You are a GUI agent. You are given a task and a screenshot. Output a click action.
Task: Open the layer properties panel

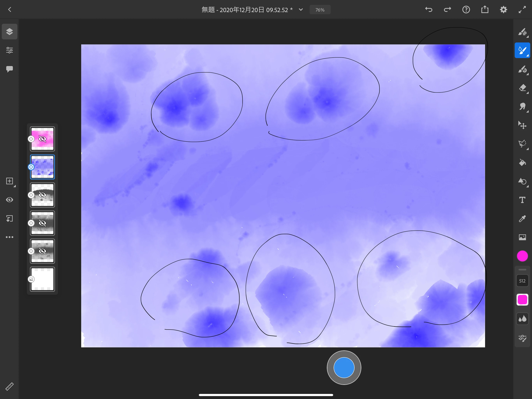pos(9,50)
